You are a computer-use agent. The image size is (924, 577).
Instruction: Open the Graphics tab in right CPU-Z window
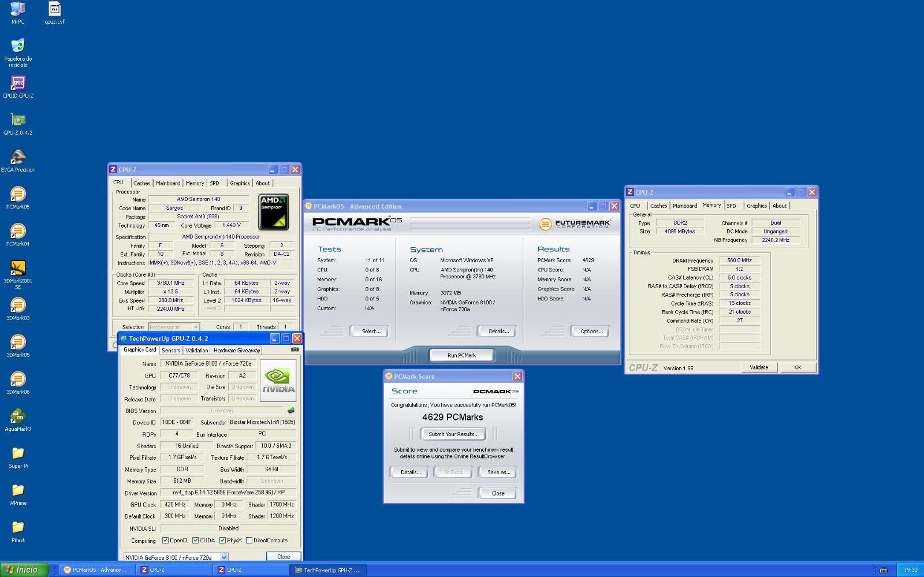click(x=757, y=206)
